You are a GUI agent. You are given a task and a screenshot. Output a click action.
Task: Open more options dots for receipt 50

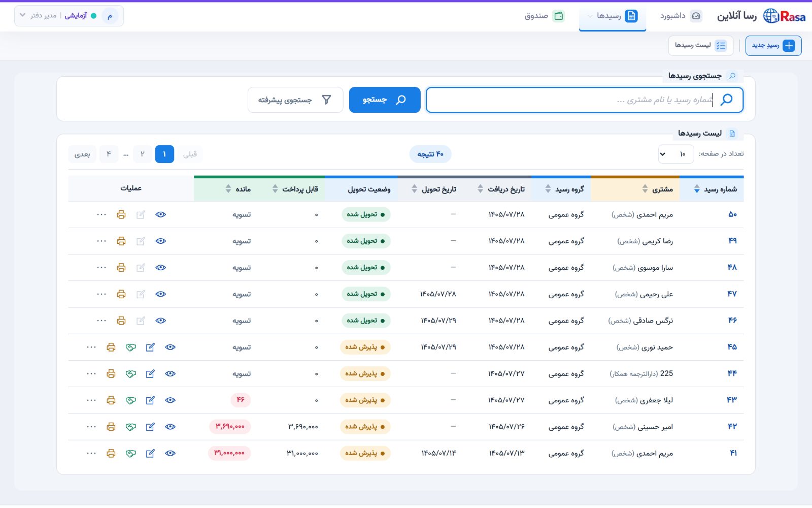click(101, 214)
